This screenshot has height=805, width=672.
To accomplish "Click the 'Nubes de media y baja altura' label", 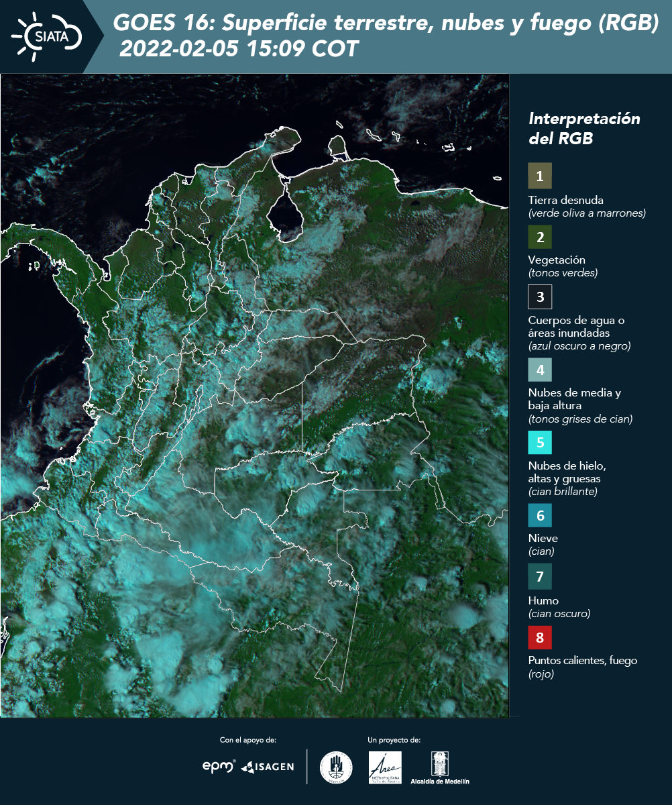I will (x=575, y=399).
